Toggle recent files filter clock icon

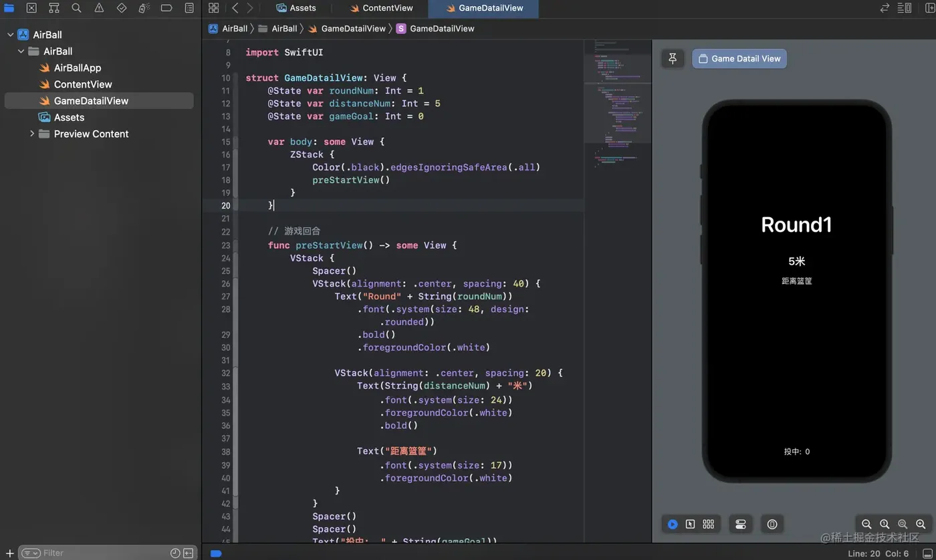pyautogui.click(x=175, y=553)
